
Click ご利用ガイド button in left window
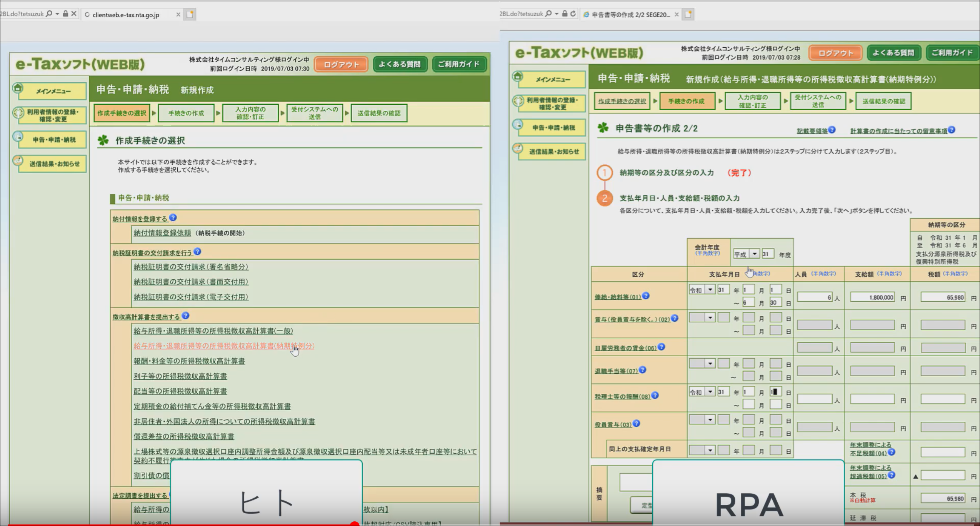[x=459, y=64]
